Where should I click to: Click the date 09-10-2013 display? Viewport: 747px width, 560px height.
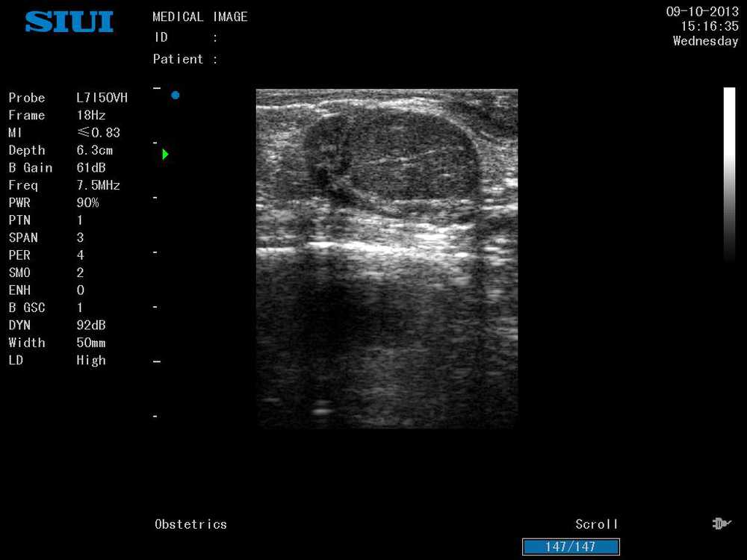[701, 11]
